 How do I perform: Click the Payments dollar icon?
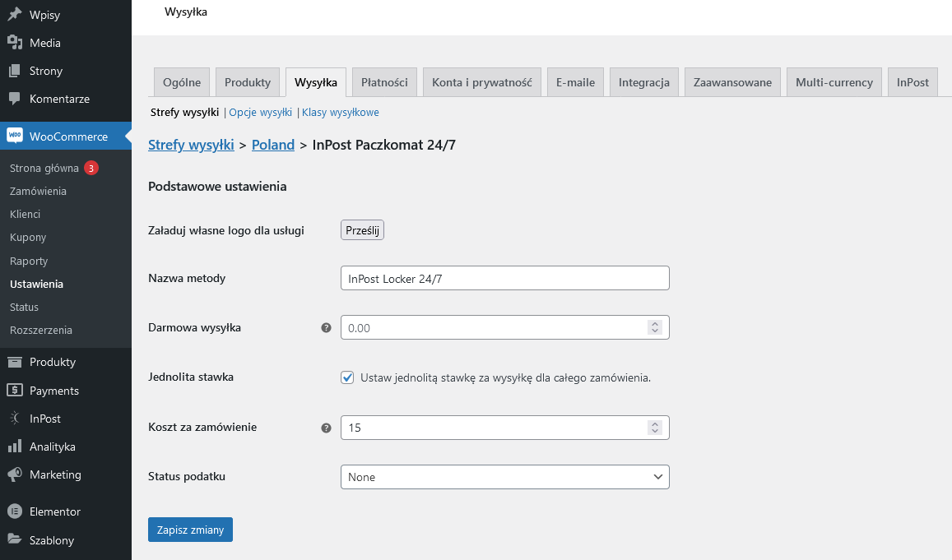pyautogui.click(x=15, y=390)
